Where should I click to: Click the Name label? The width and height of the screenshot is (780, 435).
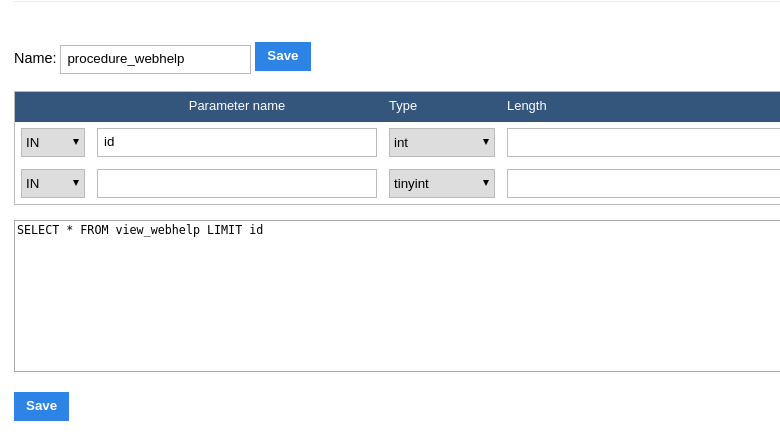coord(35,58)
